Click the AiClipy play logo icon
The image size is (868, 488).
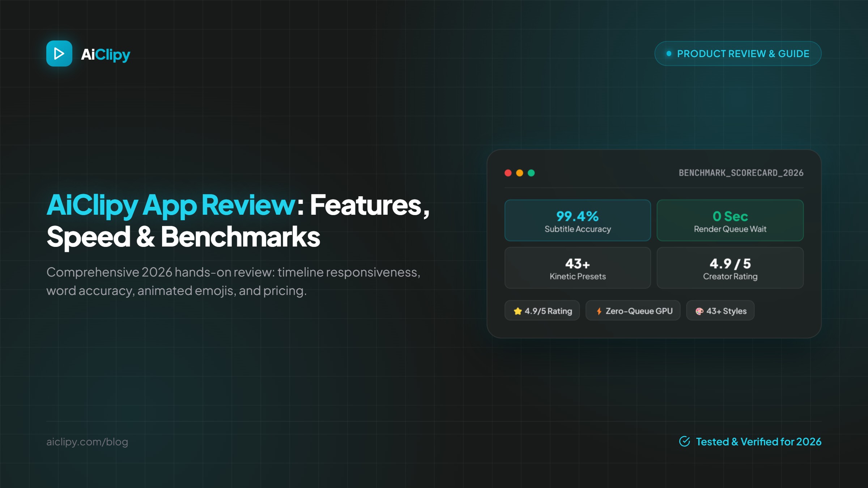59,53
